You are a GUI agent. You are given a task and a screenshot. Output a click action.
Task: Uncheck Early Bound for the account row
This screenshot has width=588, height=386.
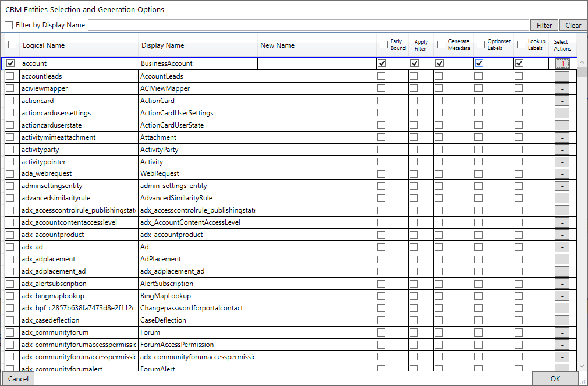tap(382, 63)
